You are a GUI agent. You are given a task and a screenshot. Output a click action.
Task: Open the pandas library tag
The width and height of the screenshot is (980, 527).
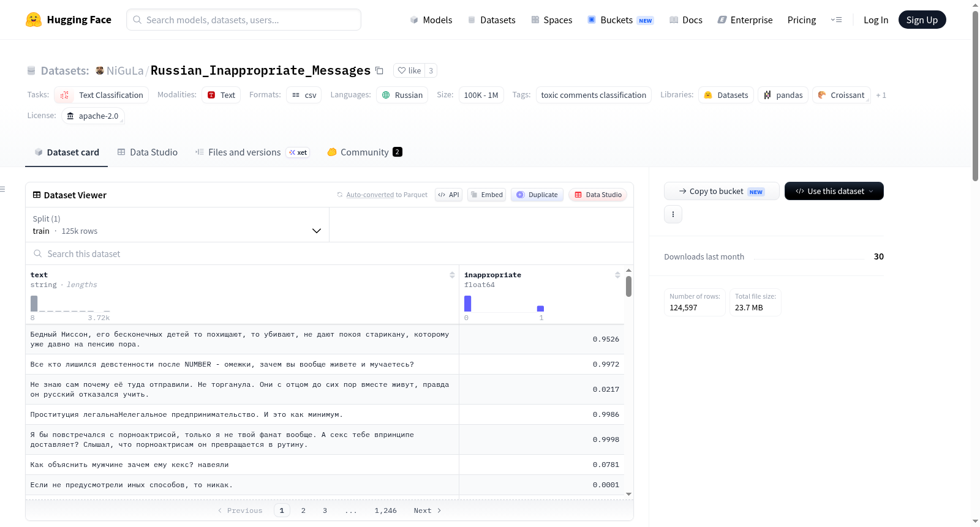[x=783, y=95]
